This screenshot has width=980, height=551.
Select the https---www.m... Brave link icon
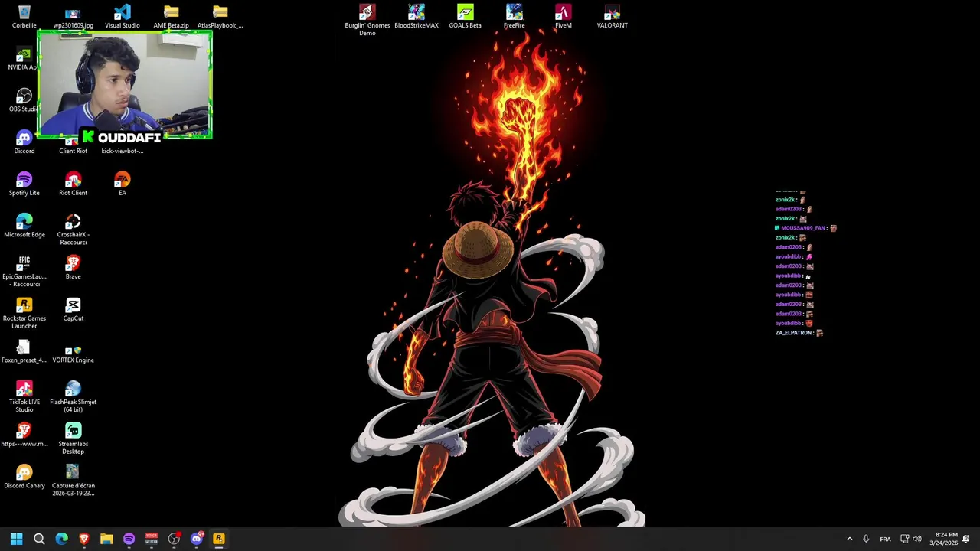(x=24, y=435)
